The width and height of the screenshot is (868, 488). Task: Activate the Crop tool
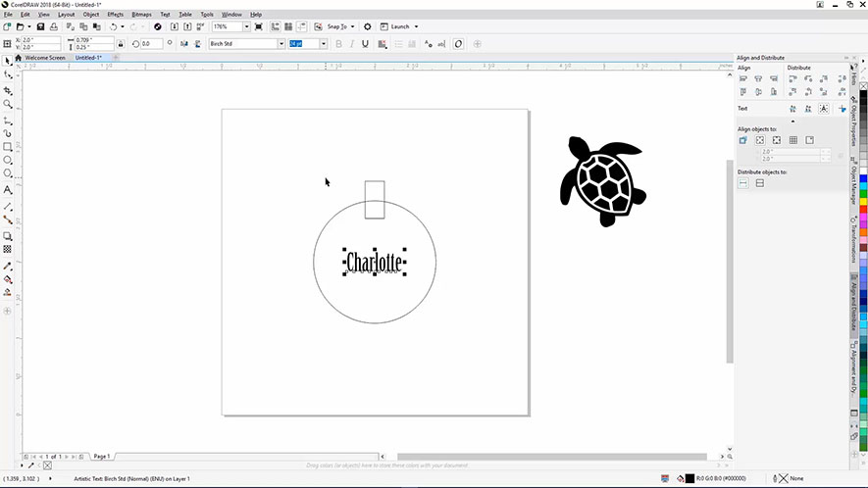pyautogui.click(x=8, y=89)
